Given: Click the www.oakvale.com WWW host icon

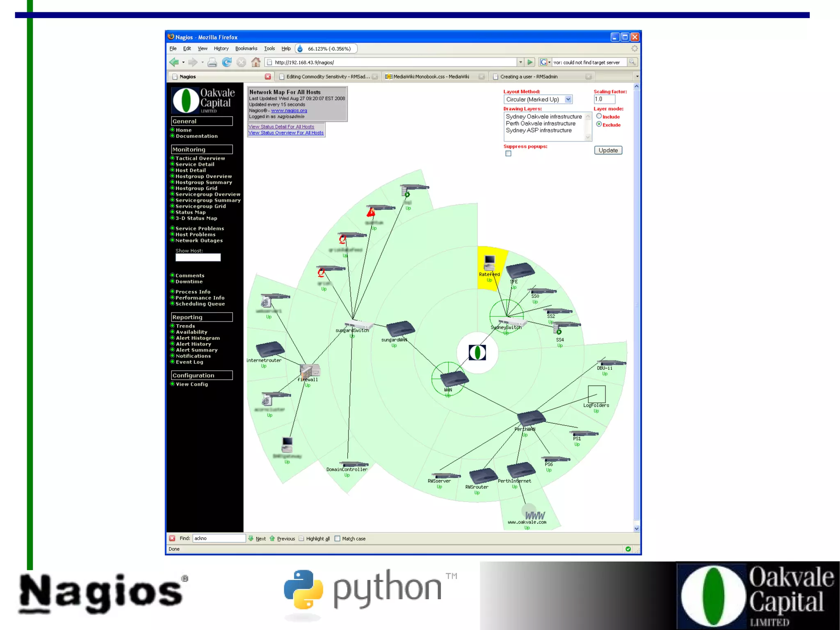Looking at the screenshot, I should [x=532, y=513].
